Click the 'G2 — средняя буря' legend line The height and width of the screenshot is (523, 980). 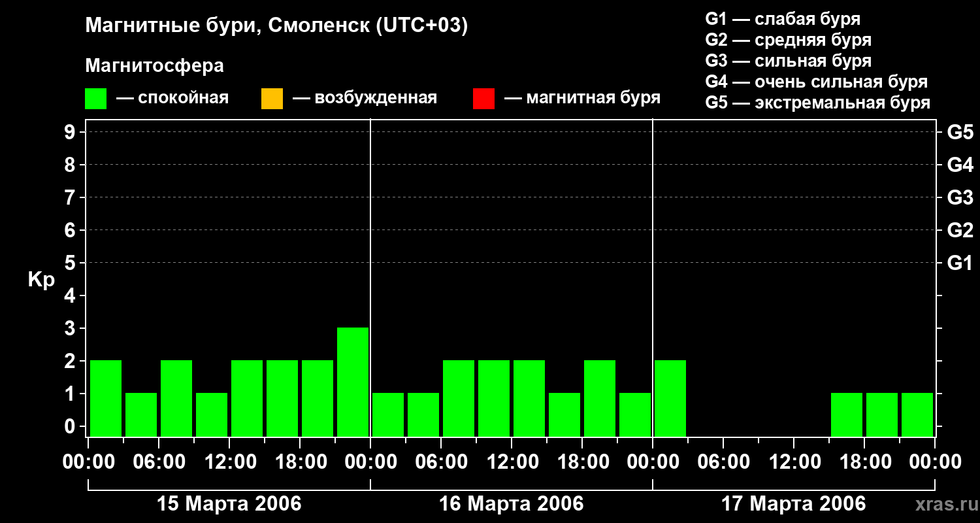click(789, 40)
